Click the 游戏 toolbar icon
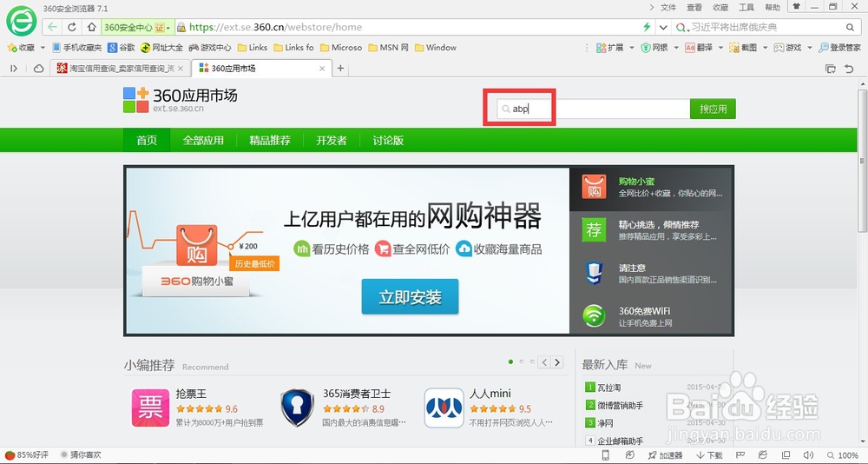Screen dimensions: 868x464 (787, 48)
